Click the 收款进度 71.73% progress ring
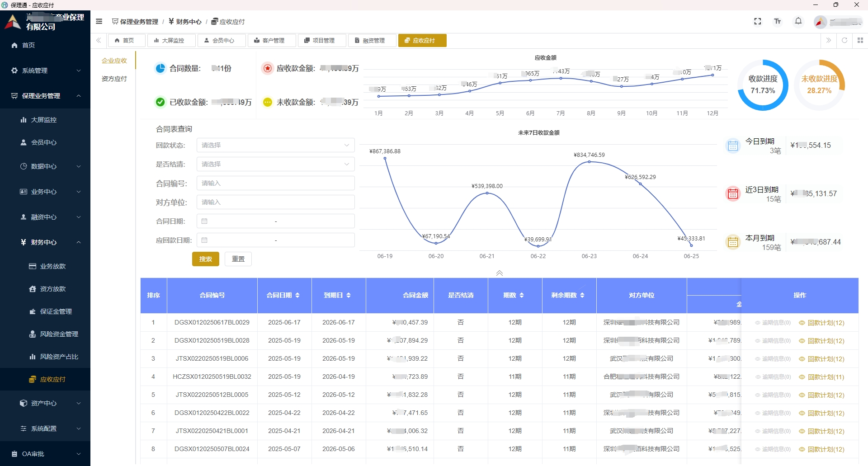 point(763,85)
